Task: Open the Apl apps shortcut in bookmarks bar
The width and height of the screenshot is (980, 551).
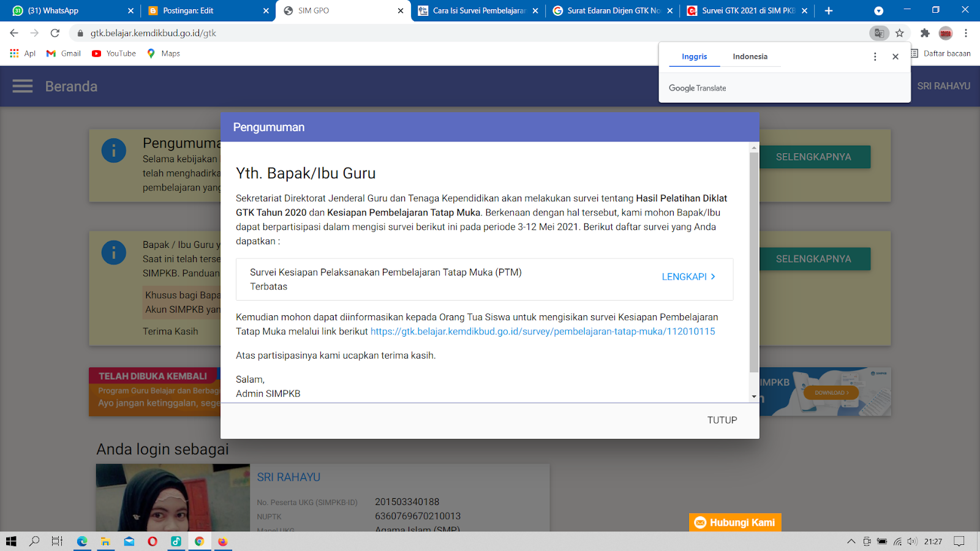Action: pos(23,53)
